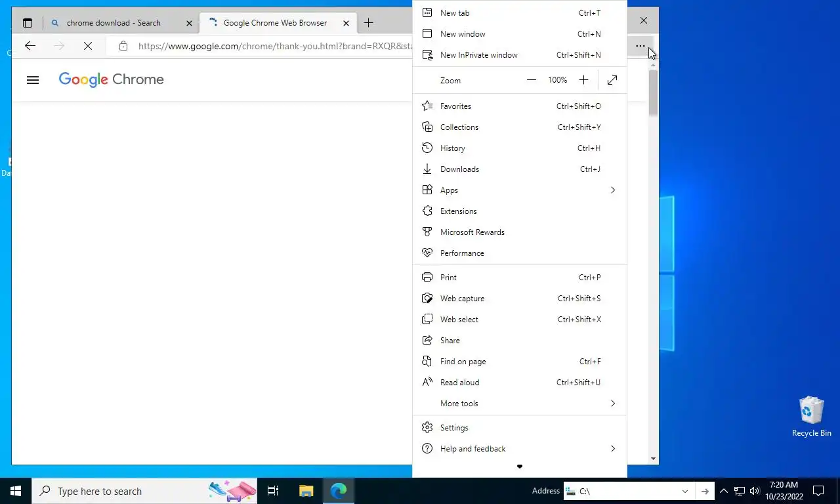Click the printer icon
840x504 pixels.
coord(427,277)
